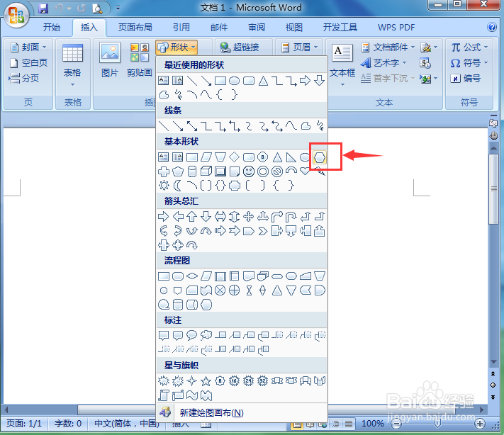Choose the heart shape in Basic Shapes
This screenshot has height=435, width=504.
point(305,171)
